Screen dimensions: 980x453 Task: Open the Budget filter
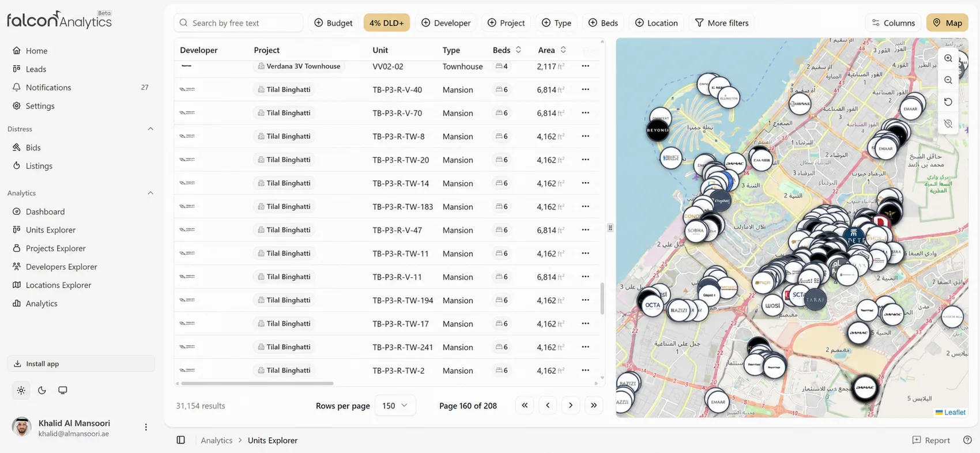click(x=333, y=22)
